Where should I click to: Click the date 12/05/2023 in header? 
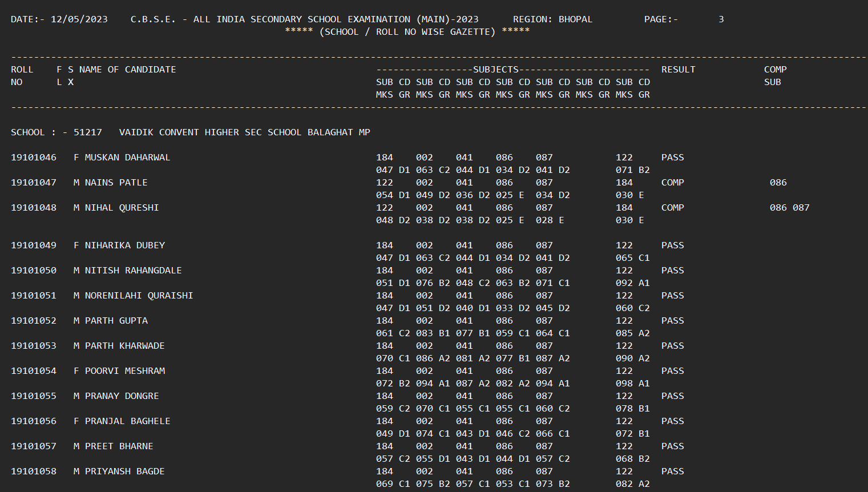[79, 19]
